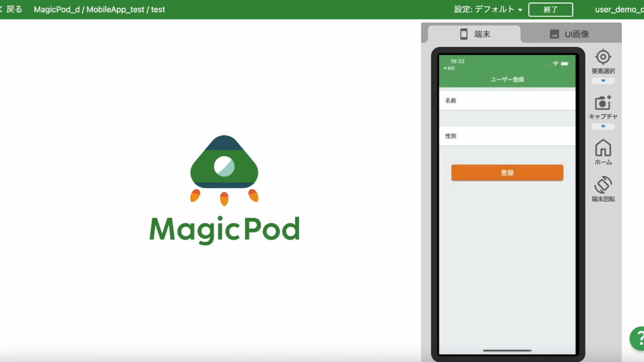Open the green help question mark icon

pyautogui.click(x=637, y=339)
